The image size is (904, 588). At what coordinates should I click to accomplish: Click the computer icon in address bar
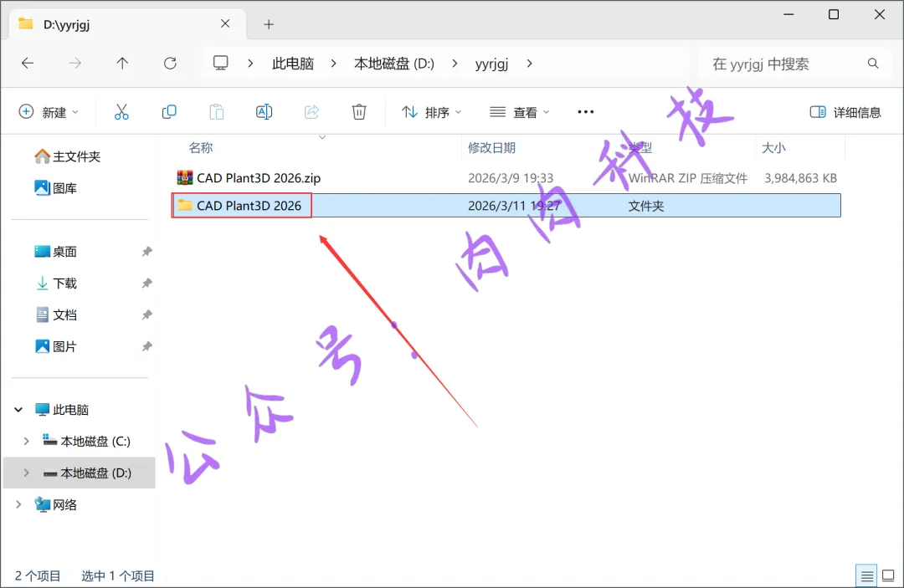coord(221,64)
